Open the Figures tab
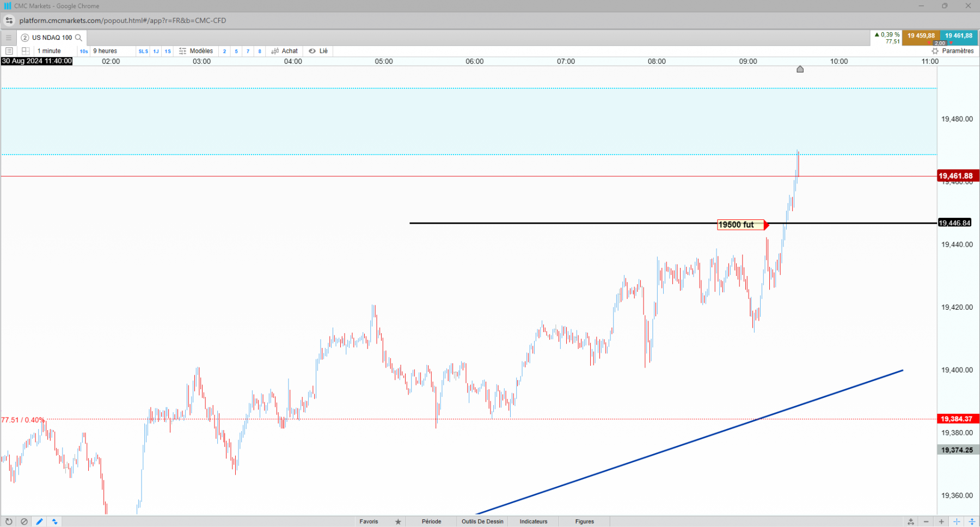Screen dimensions: 980x527 (585, 522)
